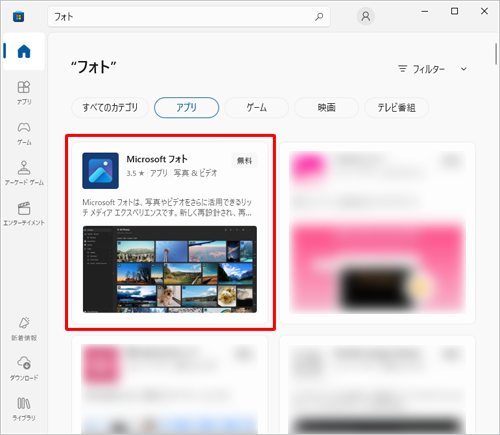
Task: Select the アプリ category pill
Action: point(186,108)
